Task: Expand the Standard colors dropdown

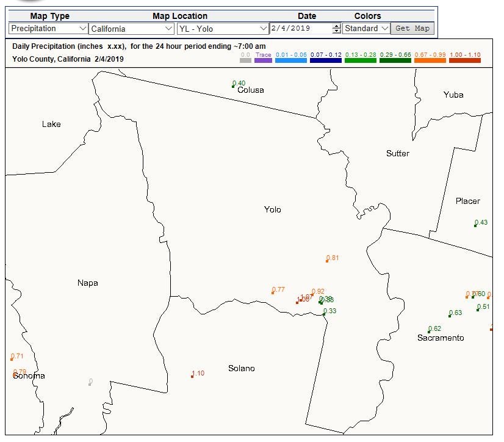Action: click(366, 28)
